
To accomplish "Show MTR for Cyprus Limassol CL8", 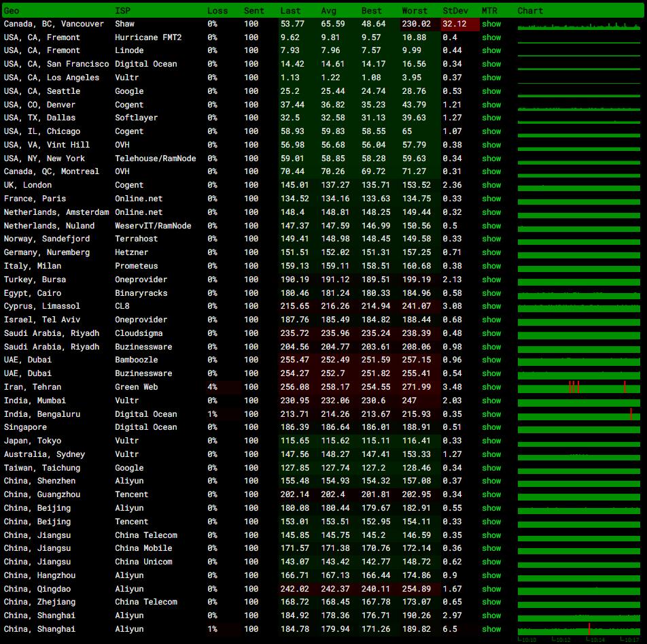I will (x=491, y=306).
